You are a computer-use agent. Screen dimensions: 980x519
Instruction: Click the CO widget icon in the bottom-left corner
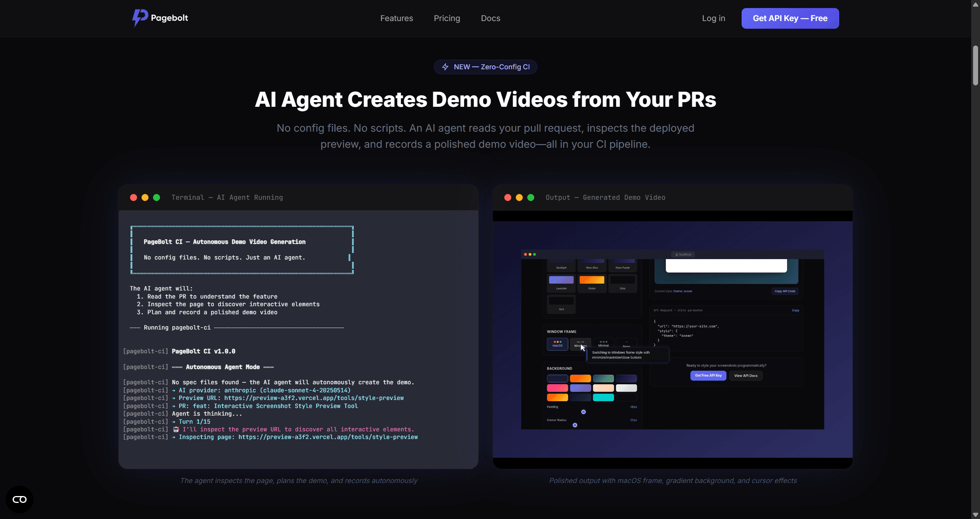[19, 499]
